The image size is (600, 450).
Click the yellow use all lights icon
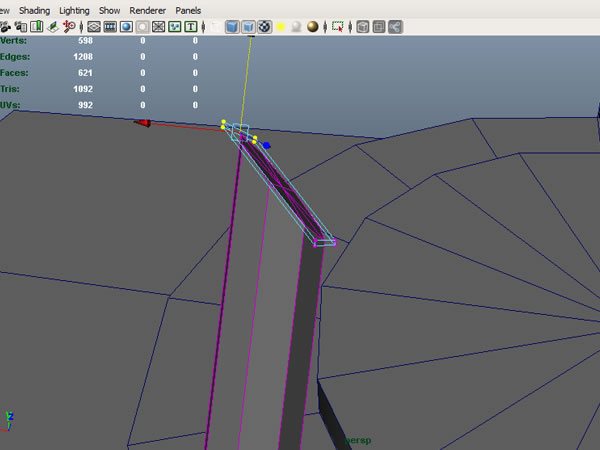point(281,27)
